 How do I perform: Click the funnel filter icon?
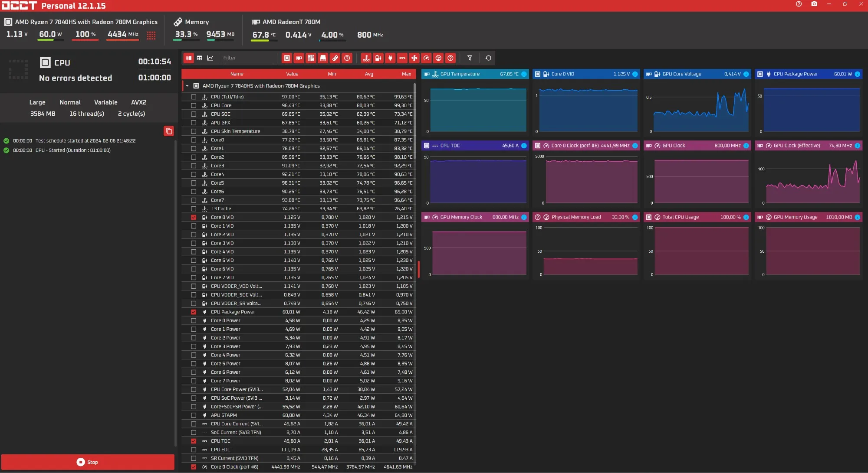(470, 58)
